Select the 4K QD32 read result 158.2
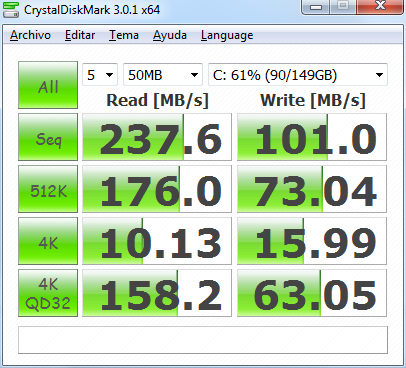The width and height of the screenshot is (406, 368). [x=157, y=293]
